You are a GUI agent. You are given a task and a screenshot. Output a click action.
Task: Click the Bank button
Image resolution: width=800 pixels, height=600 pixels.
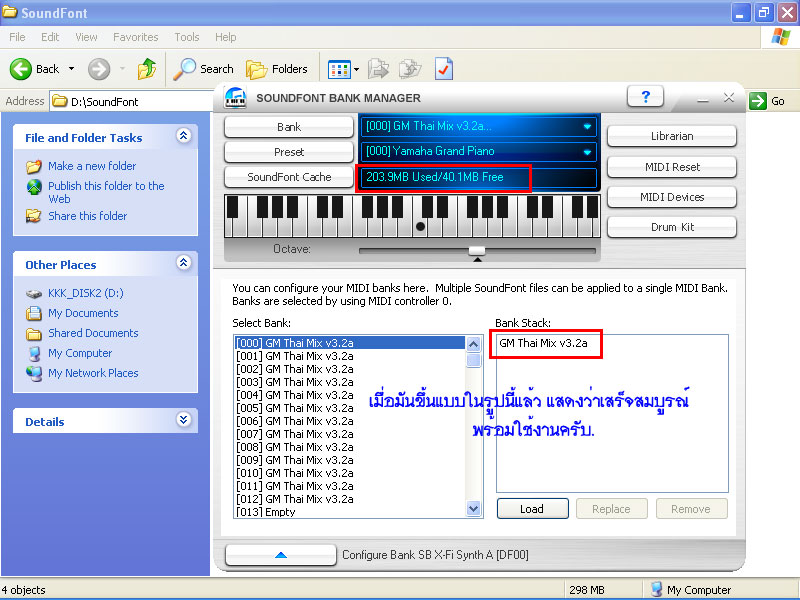tap(289, 127)
